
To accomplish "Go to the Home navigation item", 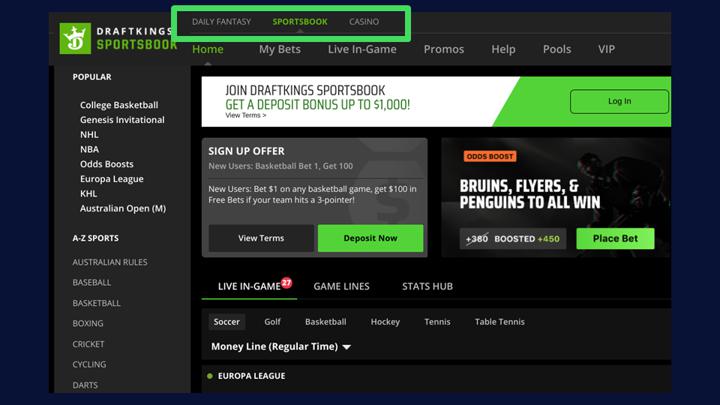I will (x=208, y=49).
